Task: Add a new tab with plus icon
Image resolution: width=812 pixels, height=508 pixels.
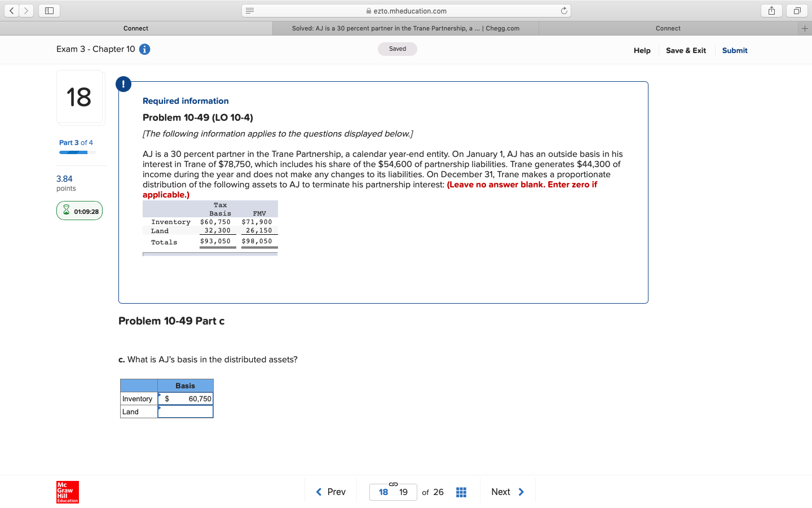Action: (805, 28)
